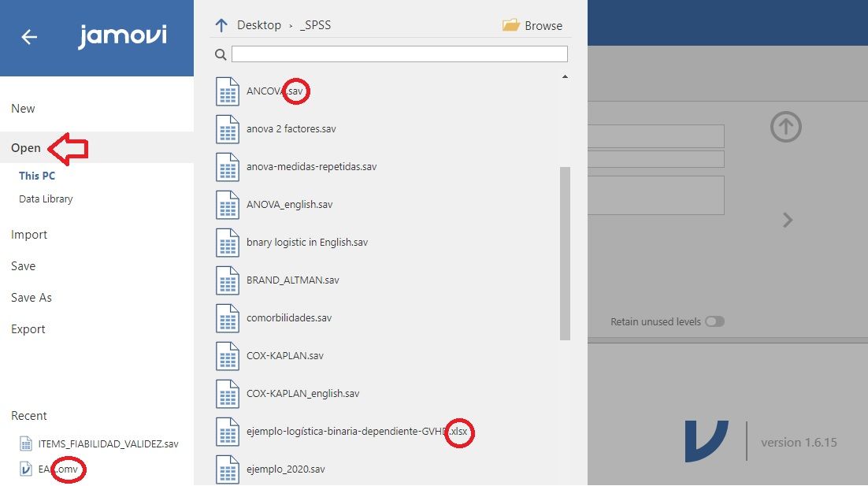
Task: Click the spreadsheet icon for anova 2 factores.sav
Action: [x=227, y=128]
